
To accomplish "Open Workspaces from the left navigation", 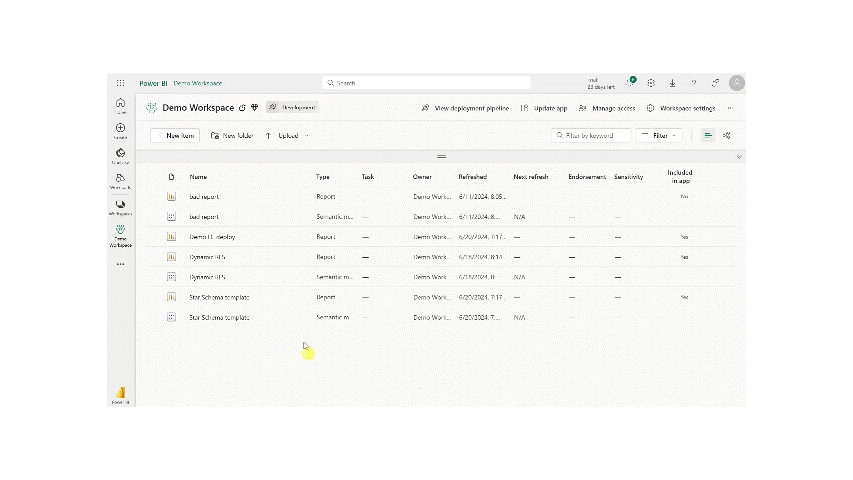I will click(x=120, y=206).
